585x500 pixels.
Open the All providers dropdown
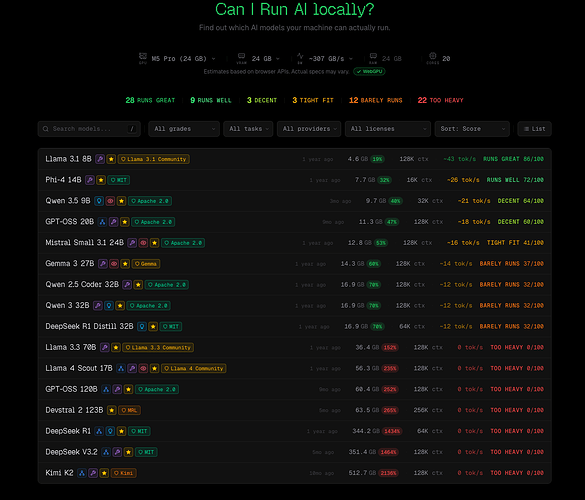point(309,129)
